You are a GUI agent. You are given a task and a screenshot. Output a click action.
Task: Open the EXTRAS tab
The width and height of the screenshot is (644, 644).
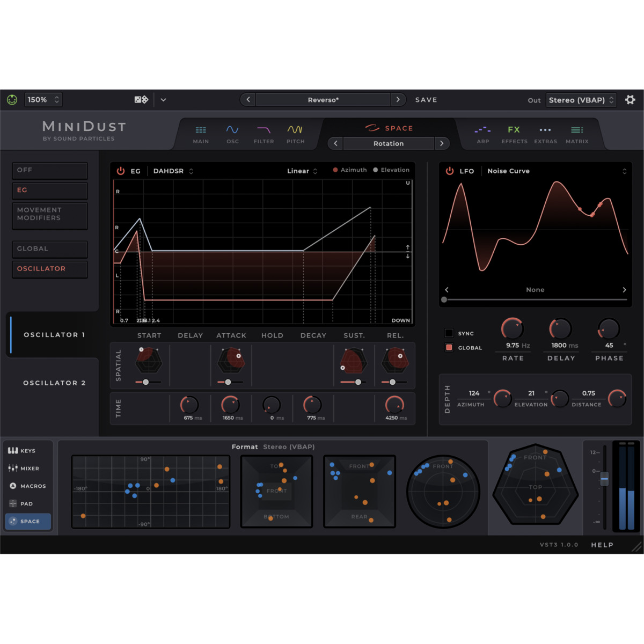545,134
